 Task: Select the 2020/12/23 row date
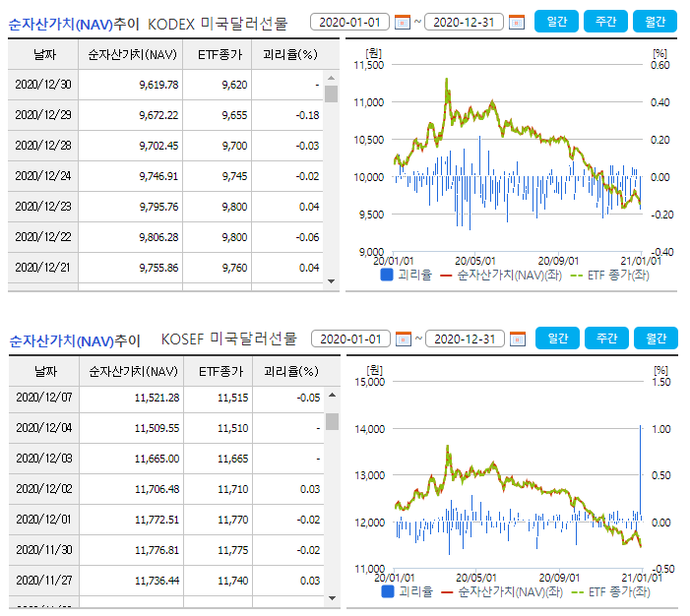(x=43, y=207)
